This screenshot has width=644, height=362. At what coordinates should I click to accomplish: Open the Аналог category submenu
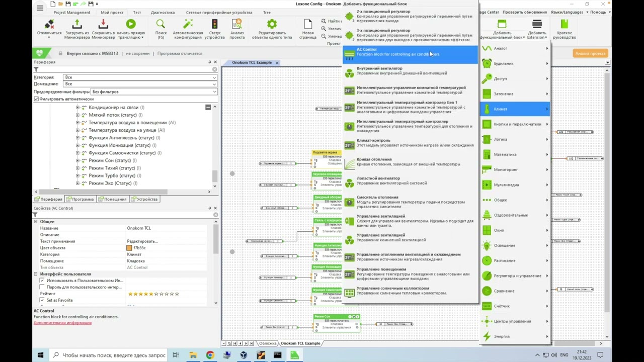pos(515,48)
